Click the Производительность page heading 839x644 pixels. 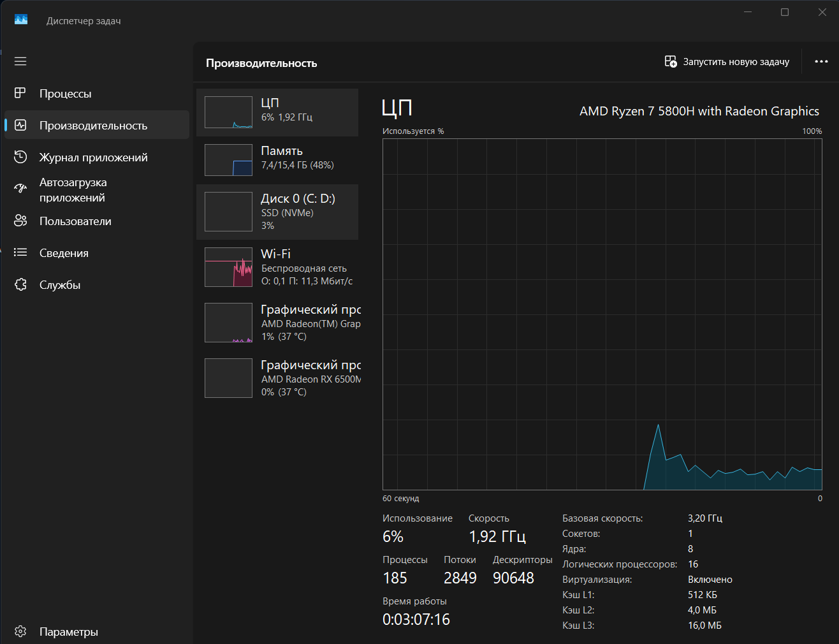tap(261, 63)
